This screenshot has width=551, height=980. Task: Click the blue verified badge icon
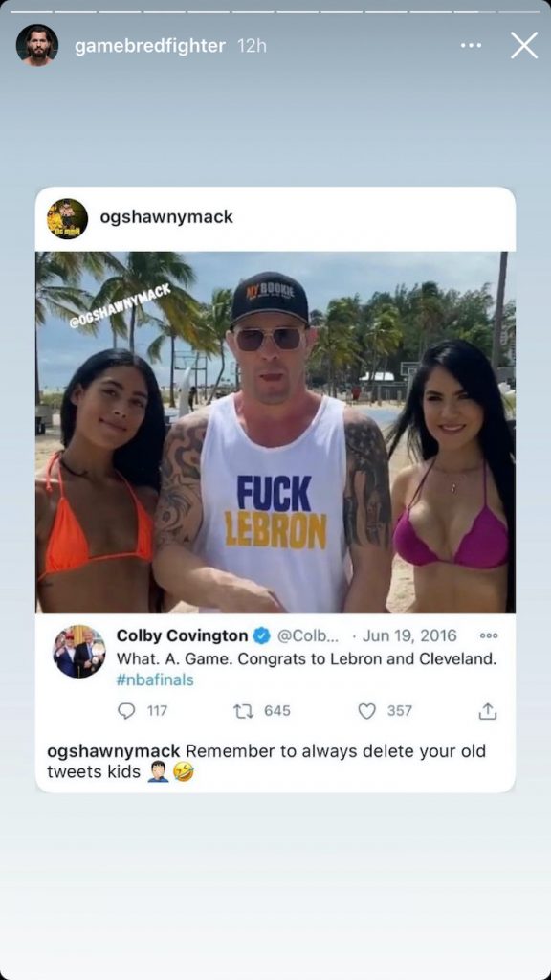pos(262,636)
